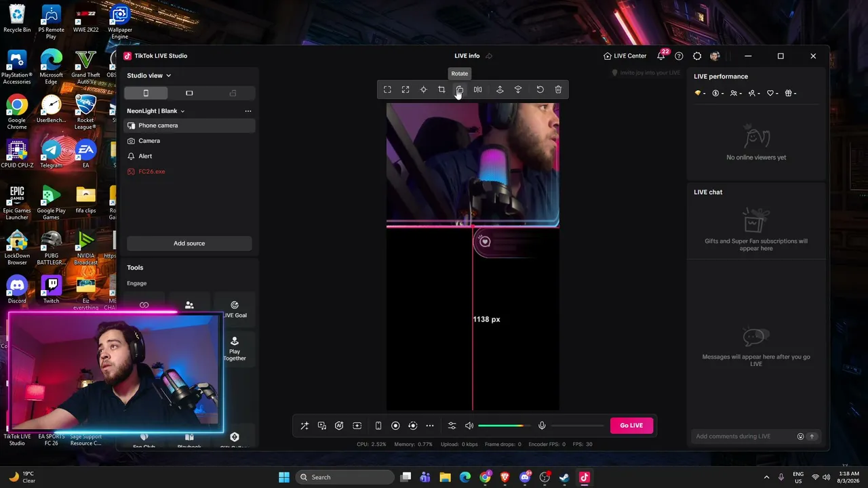
Task: Open the audio mixer settings icon
Action: click(x=452, y=426)
